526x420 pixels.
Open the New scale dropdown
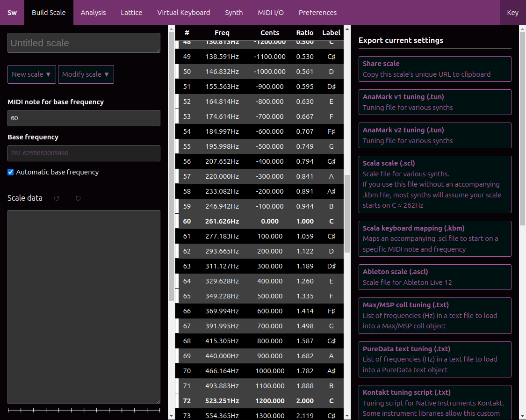(32, 74)
